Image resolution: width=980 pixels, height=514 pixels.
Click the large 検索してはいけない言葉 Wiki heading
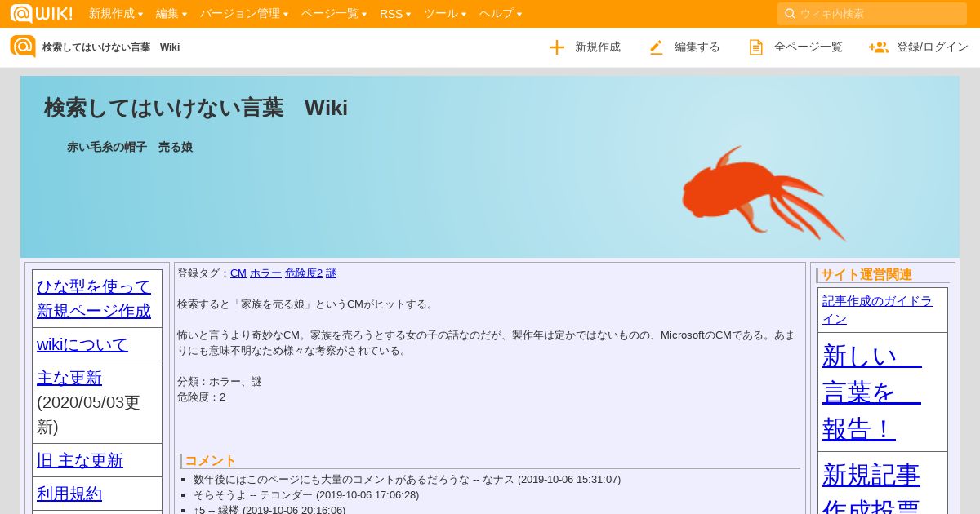pyautogui.click(x=196, y=108)
